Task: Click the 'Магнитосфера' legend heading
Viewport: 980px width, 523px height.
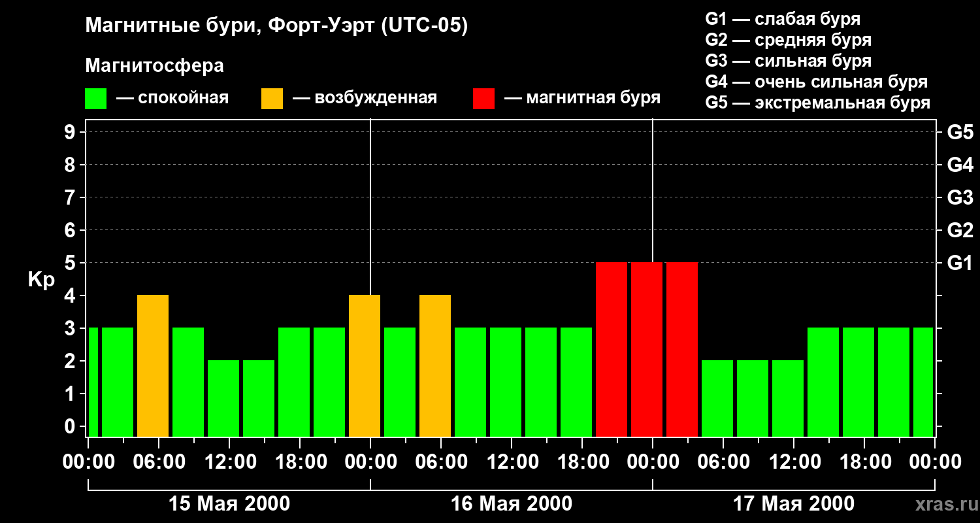Action: point(154,66)
